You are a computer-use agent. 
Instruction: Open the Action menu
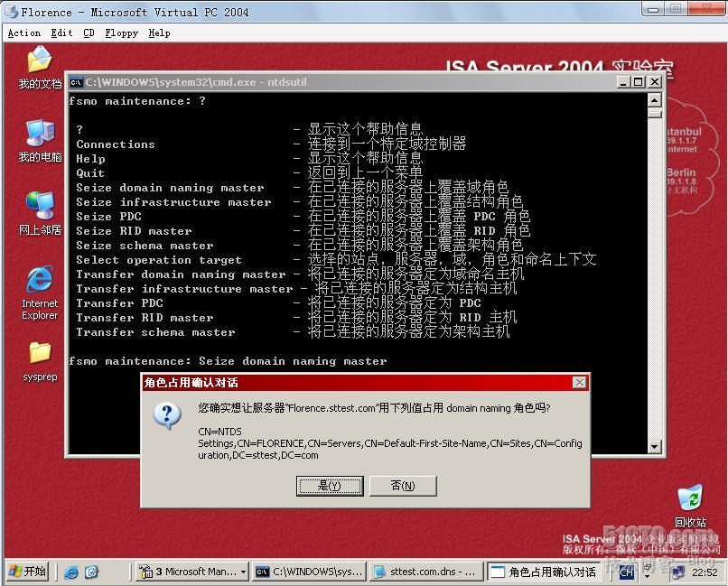(x=24, y=33)
